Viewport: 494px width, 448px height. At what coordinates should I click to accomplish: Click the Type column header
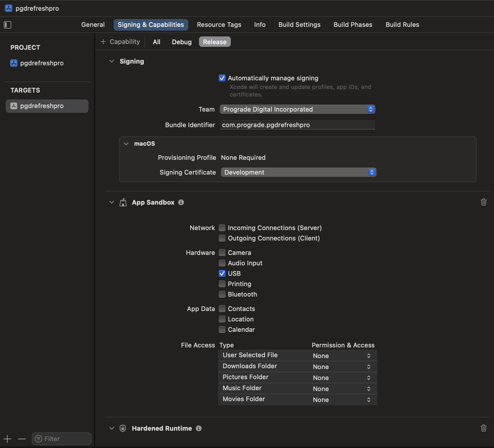point(226,345)
